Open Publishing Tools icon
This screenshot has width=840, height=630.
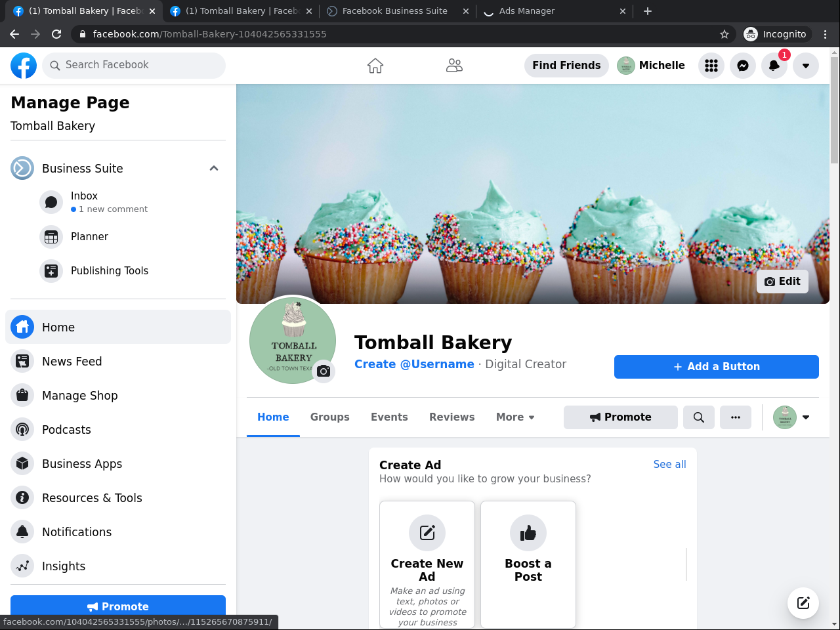[51, 271]
